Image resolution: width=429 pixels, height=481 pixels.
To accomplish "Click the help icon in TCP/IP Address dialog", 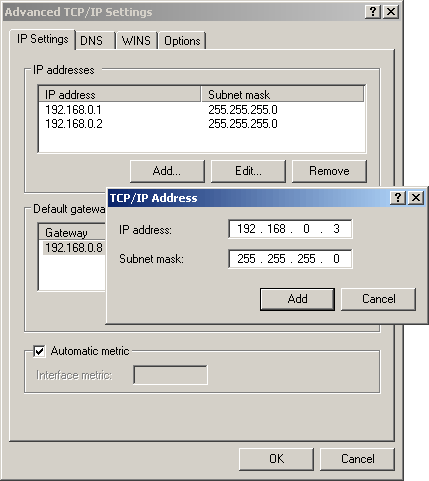I will (x=398, y=198).
